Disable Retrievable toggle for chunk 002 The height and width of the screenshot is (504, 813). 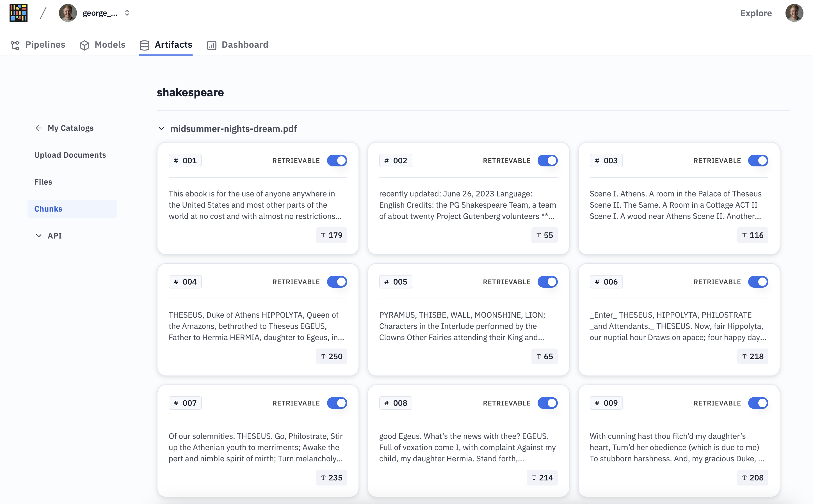click(547, 161)
